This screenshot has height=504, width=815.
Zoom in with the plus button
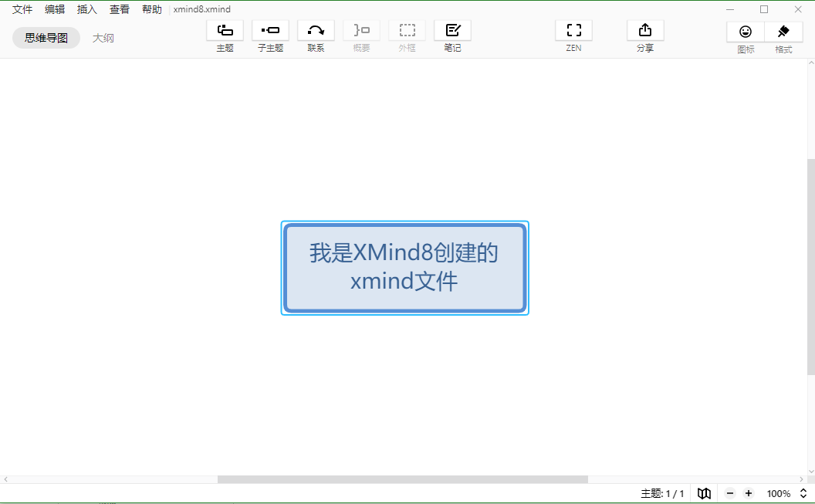point(748,493)
